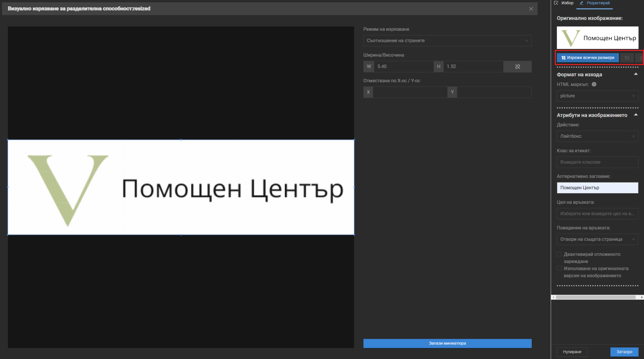Switch to the Избор tab
This screenshot has height=359, width=644.
tap(567, 3)
